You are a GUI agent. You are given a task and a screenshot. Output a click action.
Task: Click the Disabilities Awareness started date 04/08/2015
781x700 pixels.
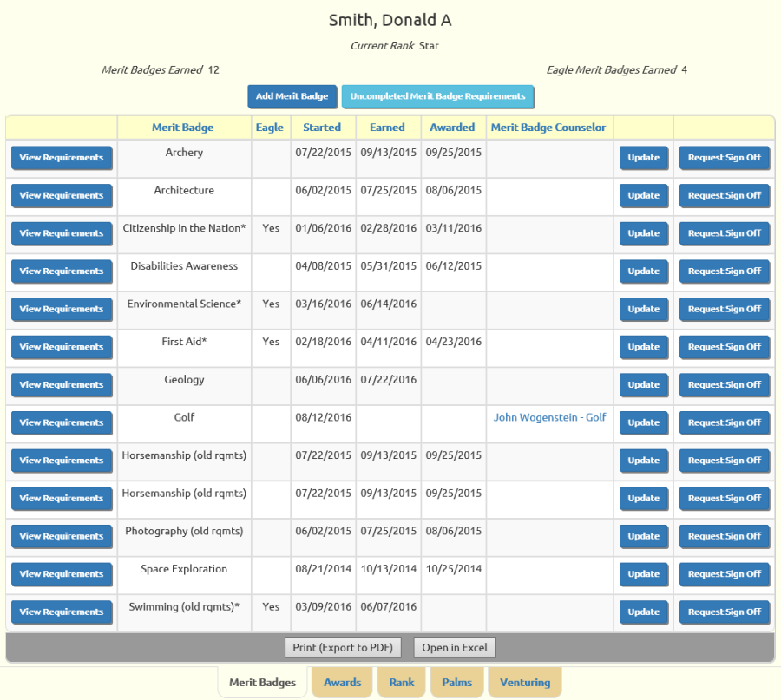pos(324,265)
